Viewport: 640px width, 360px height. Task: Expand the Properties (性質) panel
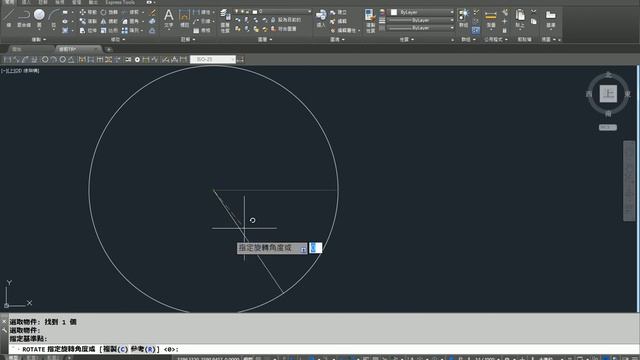[407, 40]
